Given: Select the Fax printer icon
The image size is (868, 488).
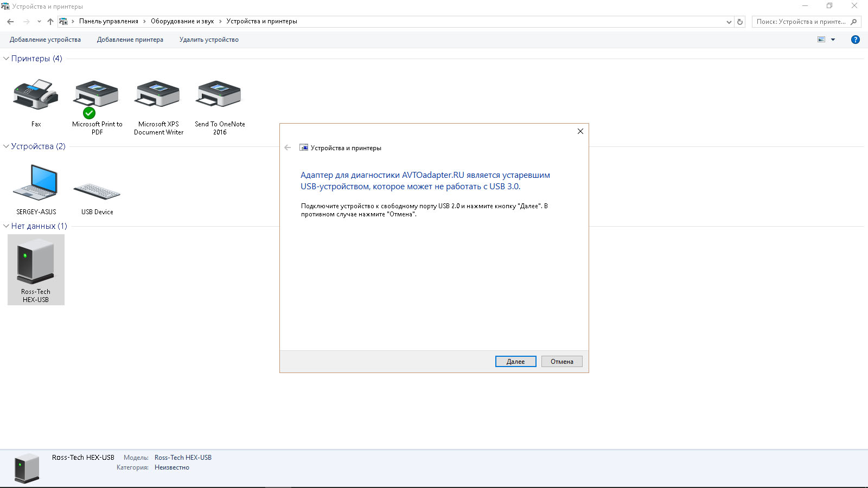Looking at the screenshot, I should (x=36, y=95).
